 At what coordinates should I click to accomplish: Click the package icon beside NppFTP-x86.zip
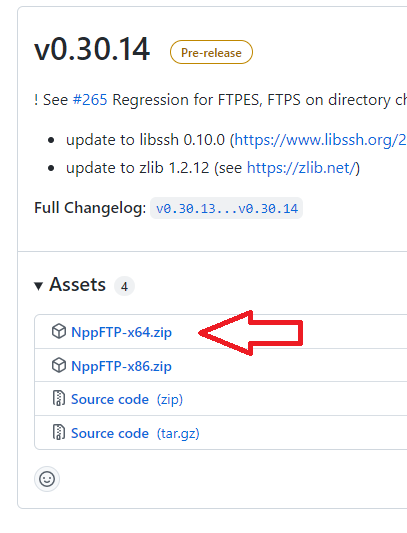coord(59,365)
